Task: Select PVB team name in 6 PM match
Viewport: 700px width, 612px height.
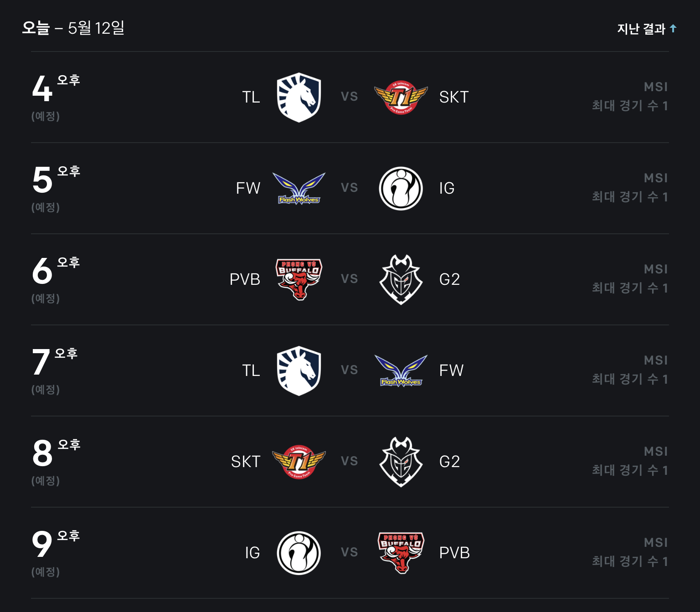Action: (245, 279)
